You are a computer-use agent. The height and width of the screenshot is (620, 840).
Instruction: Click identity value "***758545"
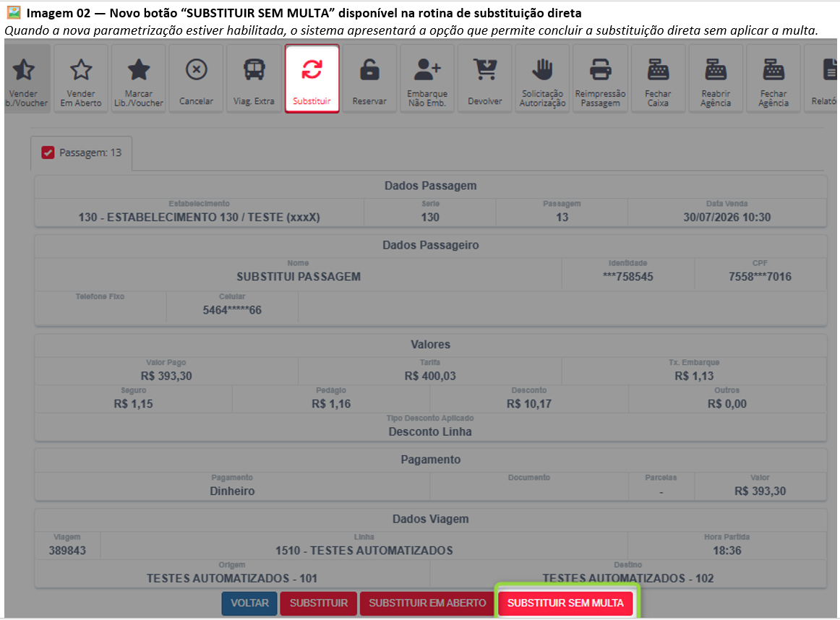pyautogui.click(x=628, y=277)
